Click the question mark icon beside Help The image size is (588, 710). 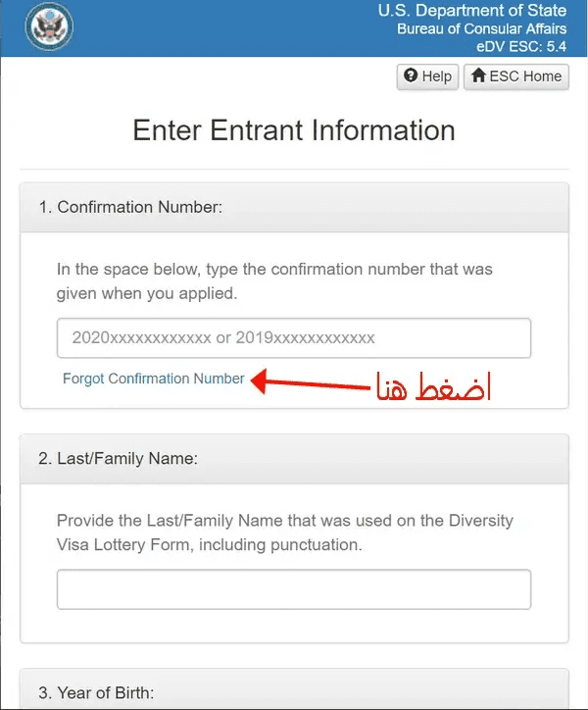(x=411, y=76)
